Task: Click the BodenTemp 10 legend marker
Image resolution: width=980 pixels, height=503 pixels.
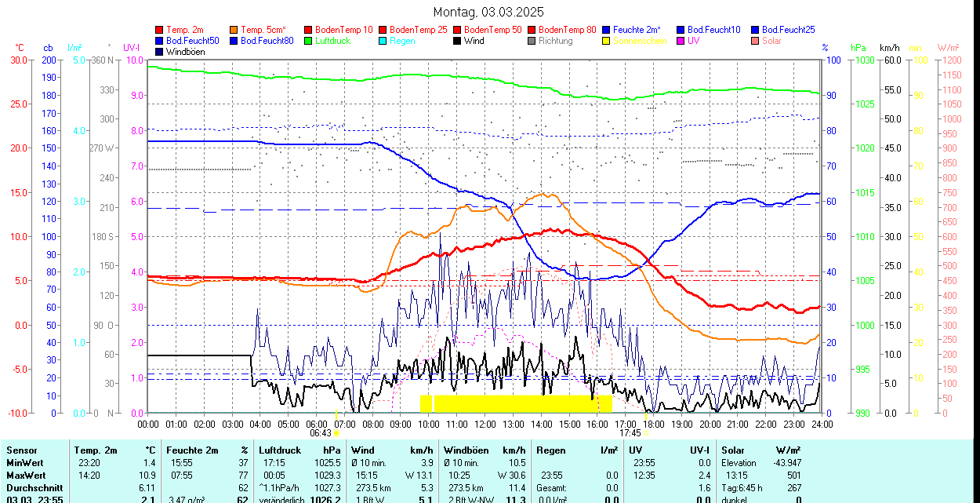Action: (x=309, y=30)
